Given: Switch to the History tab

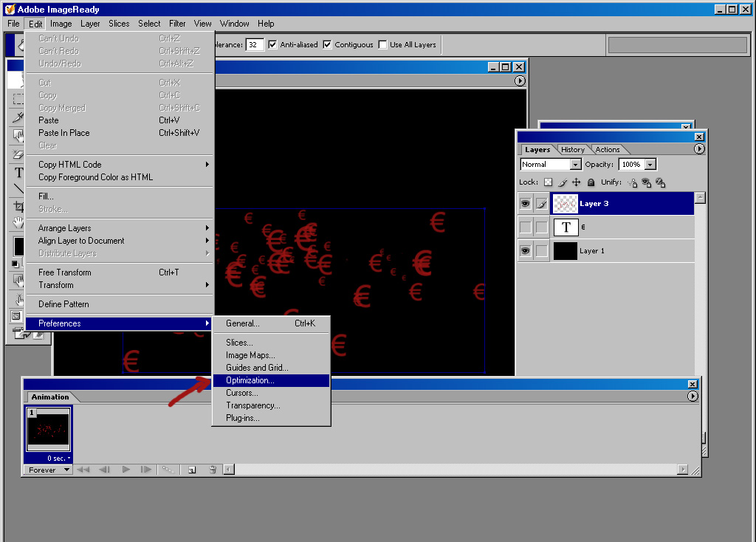Looking at the screenshot, I should click(x=572, y=150).
